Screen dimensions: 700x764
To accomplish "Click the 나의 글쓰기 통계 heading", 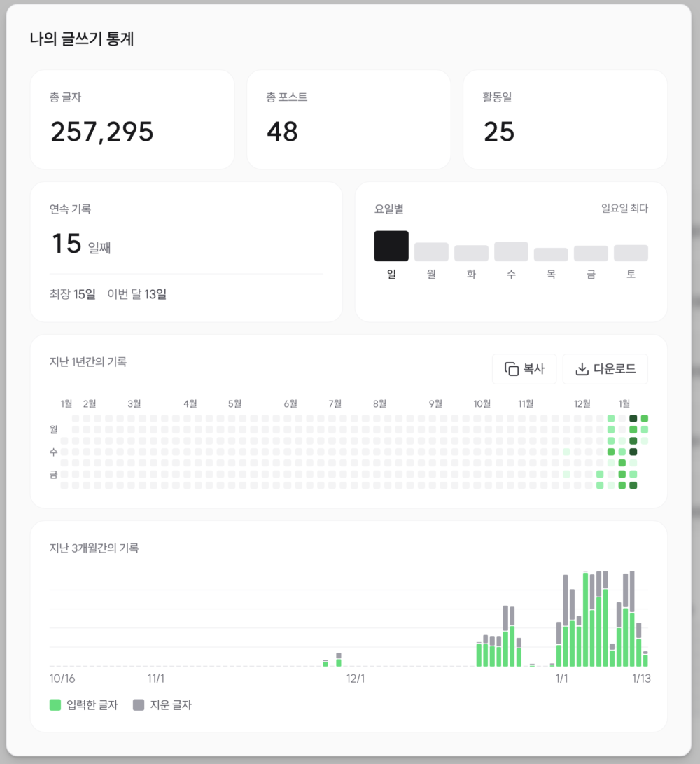I will (82, 39).
